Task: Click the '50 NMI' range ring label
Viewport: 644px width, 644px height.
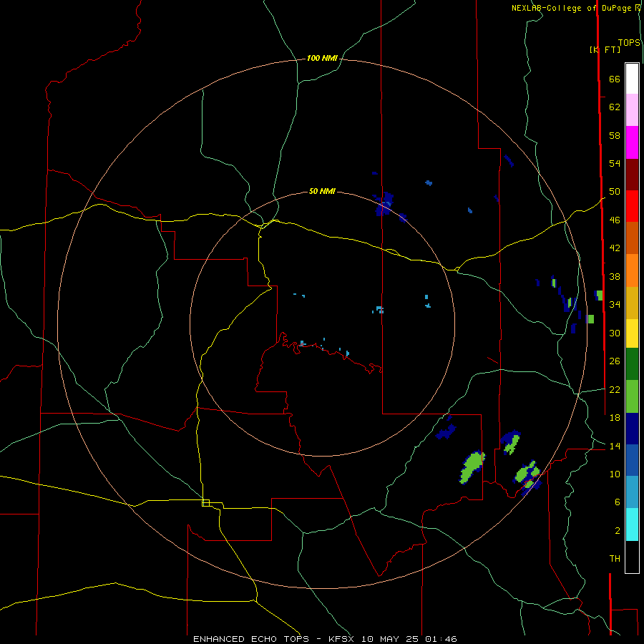Action: (x=322, y=191)
